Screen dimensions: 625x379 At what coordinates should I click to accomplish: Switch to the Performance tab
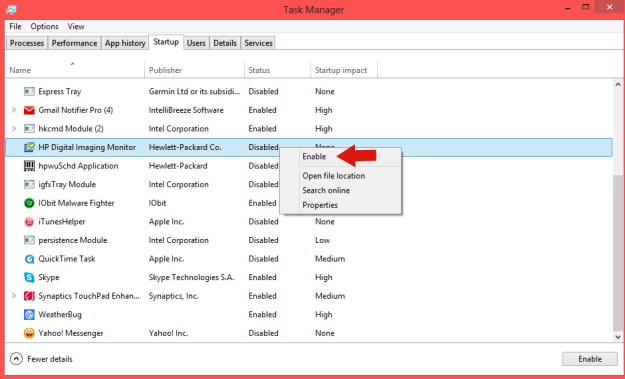click(x=74, y=43)
